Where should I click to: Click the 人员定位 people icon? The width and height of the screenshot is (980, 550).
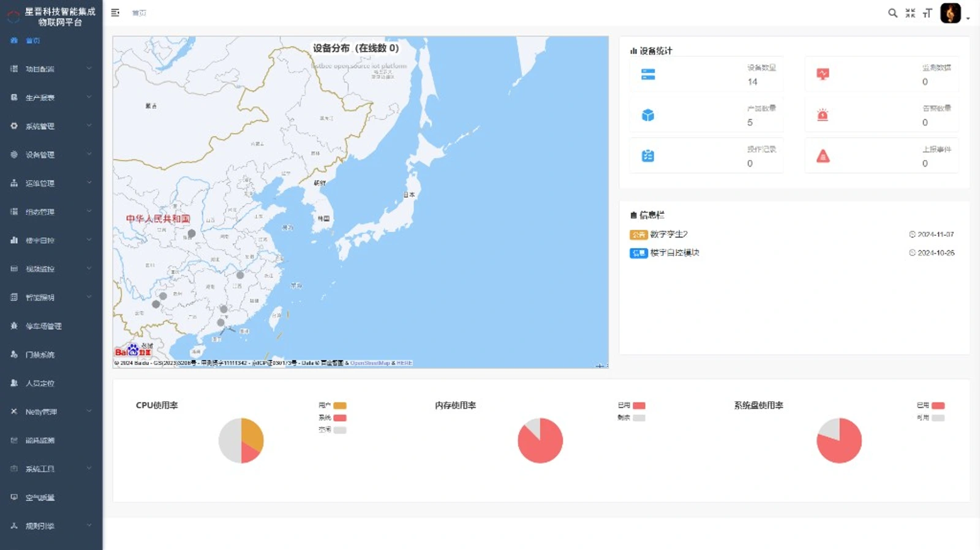[13, 383]
